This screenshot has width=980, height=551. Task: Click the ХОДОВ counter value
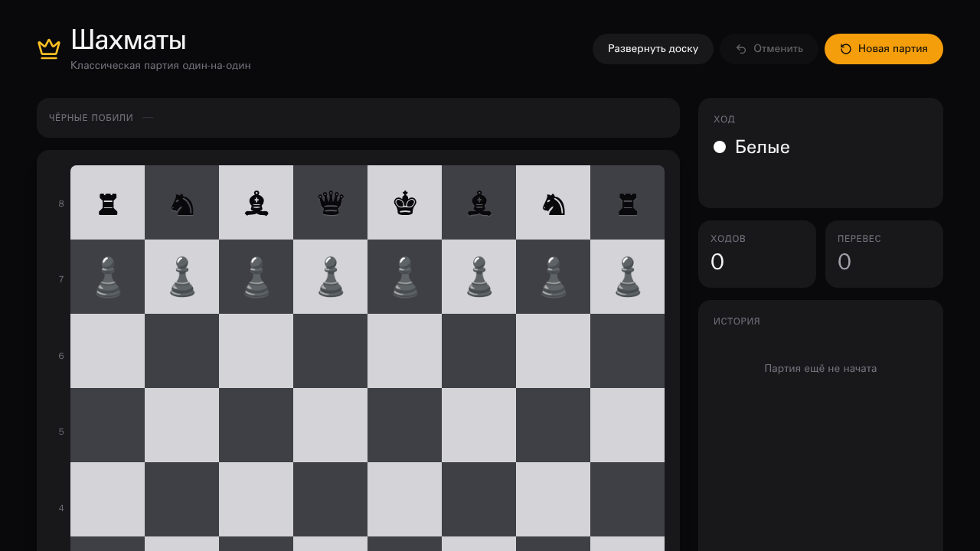[x=717, y=262]
